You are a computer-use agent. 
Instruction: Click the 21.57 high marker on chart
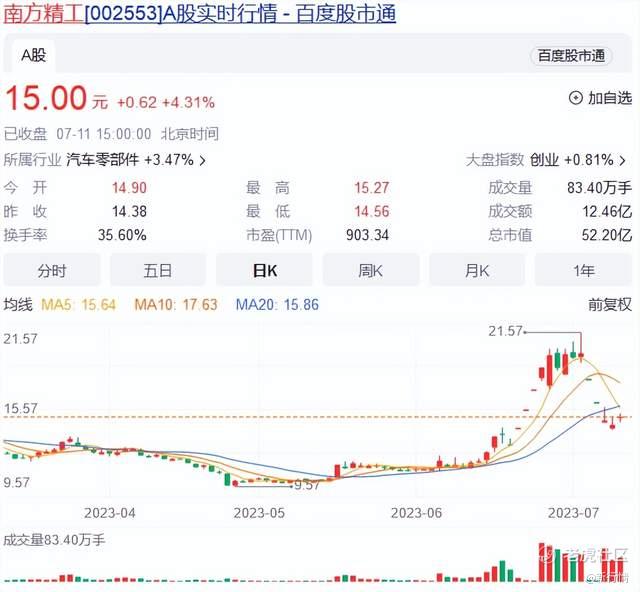(505, 331)
